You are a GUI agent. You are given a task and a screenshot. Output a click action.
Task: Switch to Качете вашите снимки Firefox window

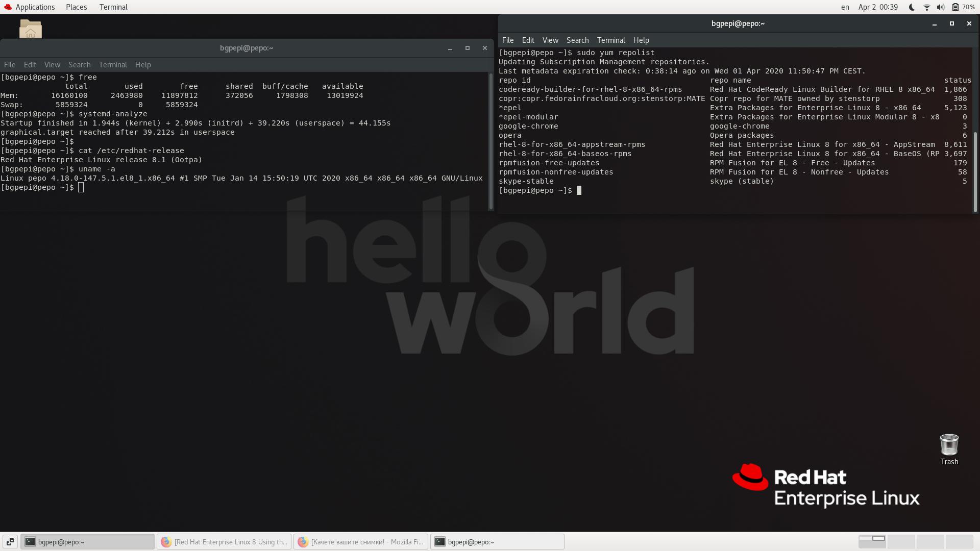[x=360, y=541]
